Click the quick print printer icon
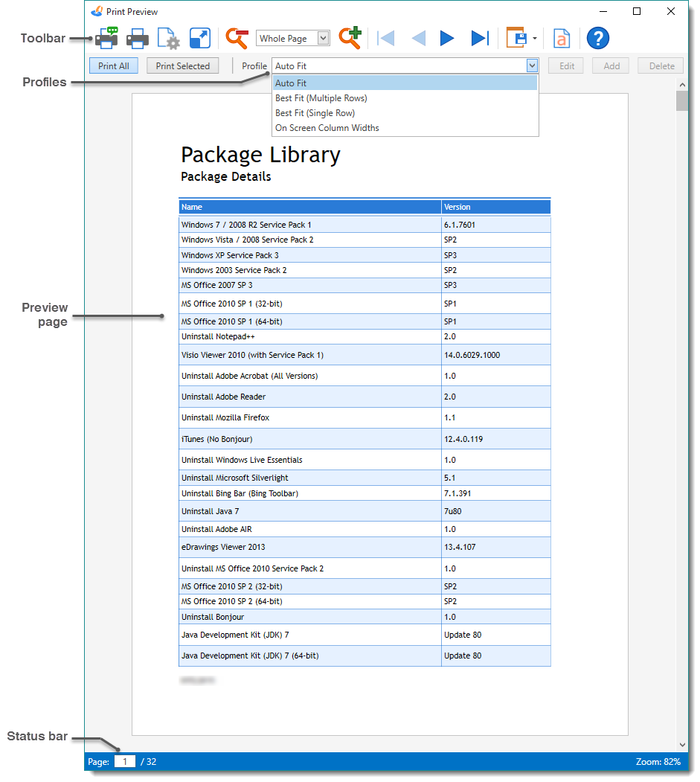Screen dimensions: 700x782 137,39
